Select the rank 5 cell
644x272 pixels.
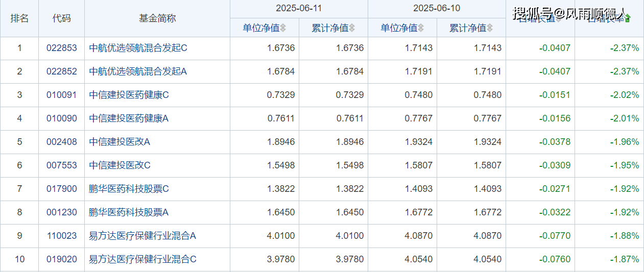coord(19,142)
